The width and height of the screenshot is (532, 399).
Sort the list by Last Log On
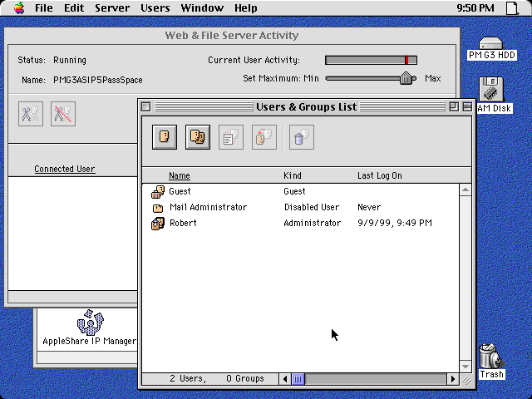379,176
